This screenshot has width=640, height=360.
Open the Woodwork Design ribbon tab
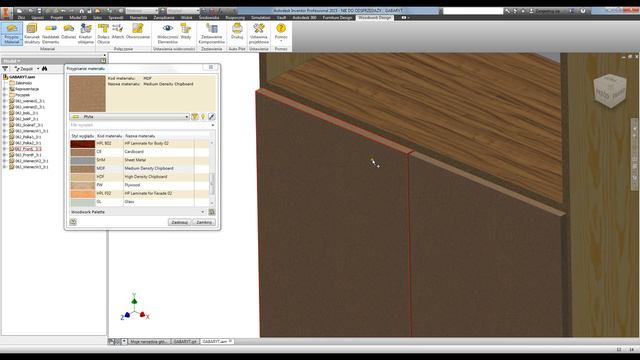tap(374, 18)
